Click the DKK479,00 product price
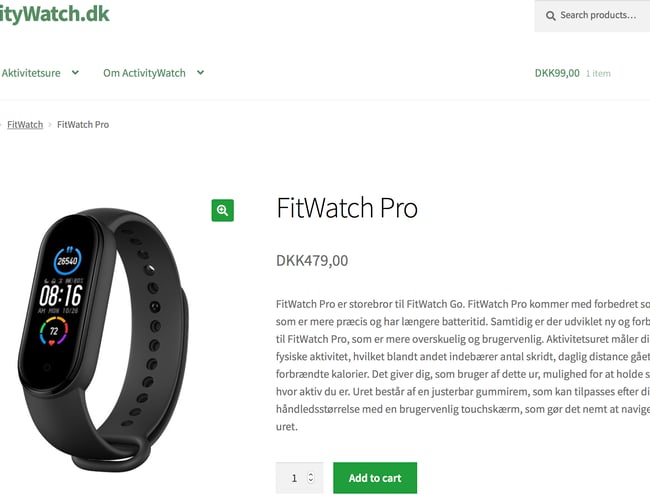The width and height of the screenshot is (650, 500). pos(312,260)
